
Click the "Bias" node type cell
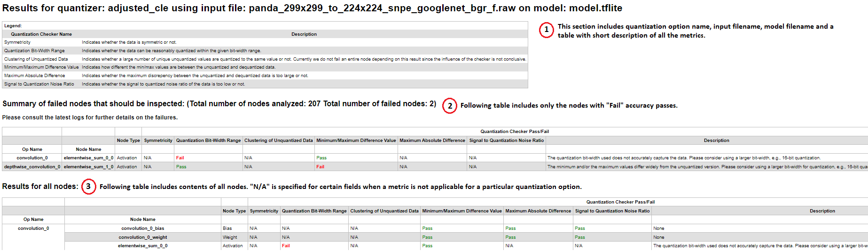click(227, 228)
